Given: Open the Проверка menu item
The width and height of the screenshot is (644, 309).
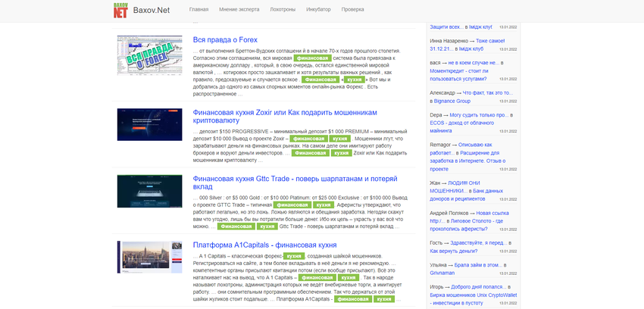Looking at the screenshot, I should pyautogui.click(x=352, y=9).
